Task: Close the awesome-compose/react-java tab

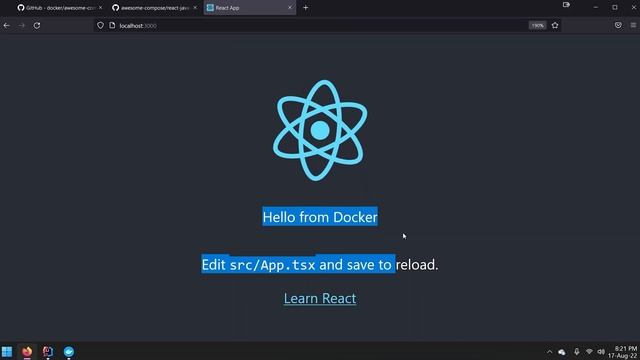Action: point(195,8)
